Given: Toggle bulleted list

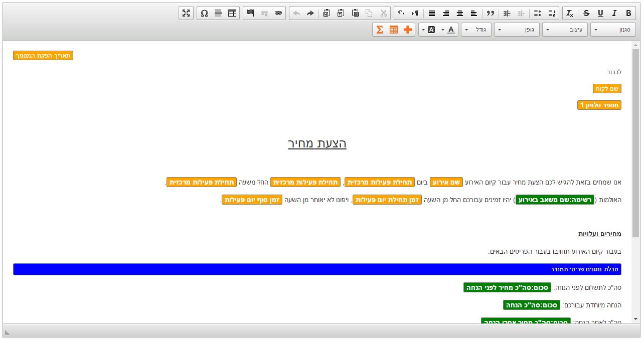Looking at the screenshot, I should click(538, 13).
